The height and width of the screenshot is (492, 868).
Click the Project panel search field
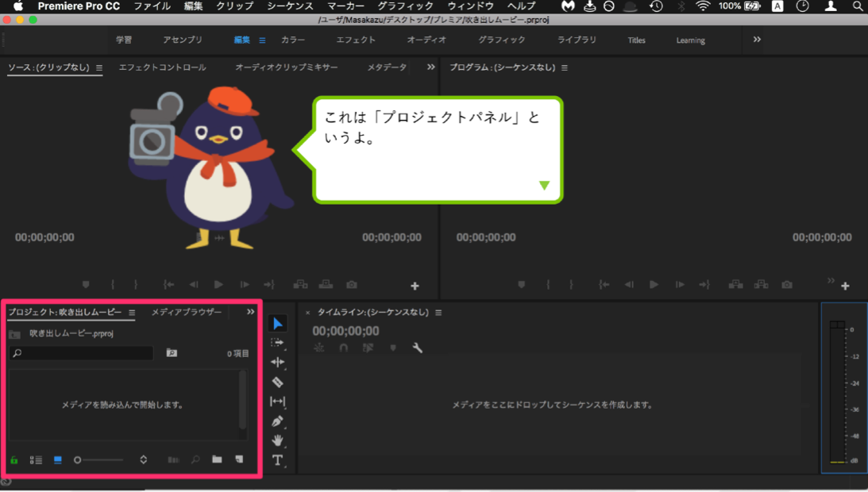81,352
